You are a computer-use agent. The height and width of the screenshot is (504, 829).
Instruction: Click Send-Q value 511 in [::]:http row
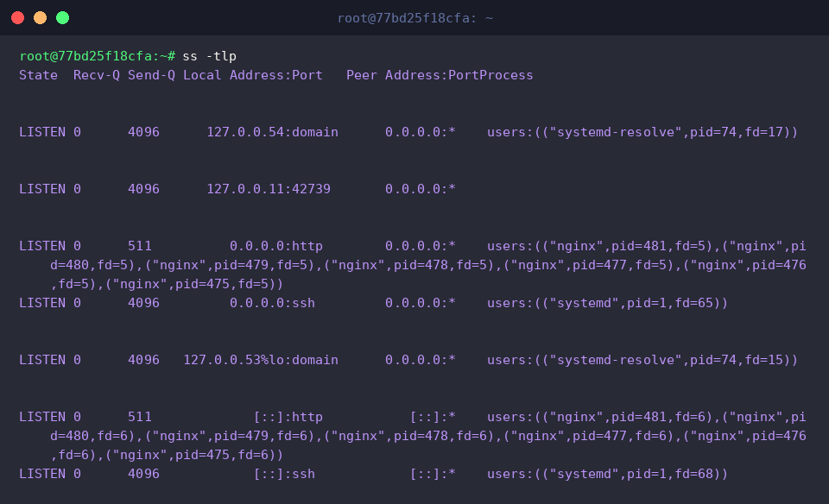click(x=140, y=418)
